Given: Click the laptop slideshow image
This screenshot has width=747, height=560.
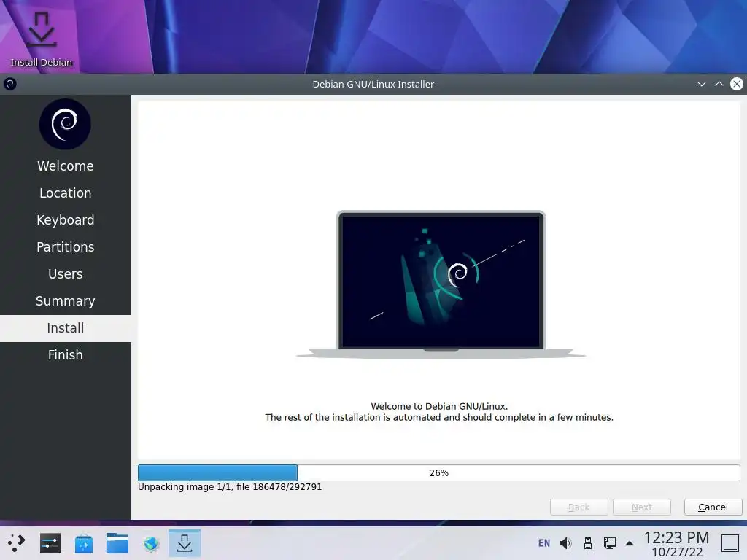Looking at the screenshot, I should pyautogui.click(x=441, y=284).
